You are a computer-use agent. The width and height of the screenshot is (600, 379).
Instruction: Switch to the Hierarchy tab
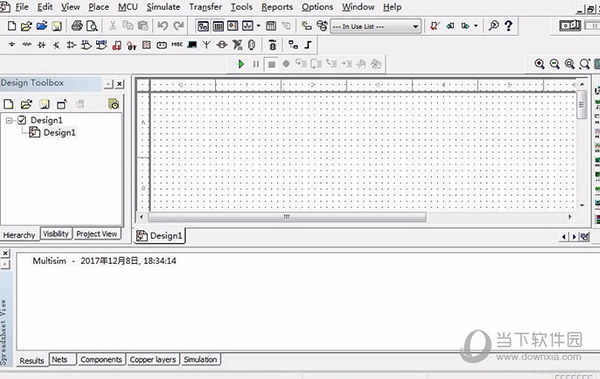point(19,235)
